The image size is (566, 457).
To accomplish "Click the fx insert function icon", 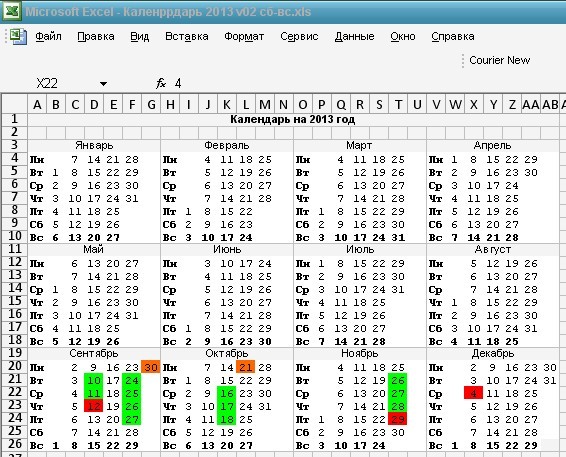I will click(161, 83).
